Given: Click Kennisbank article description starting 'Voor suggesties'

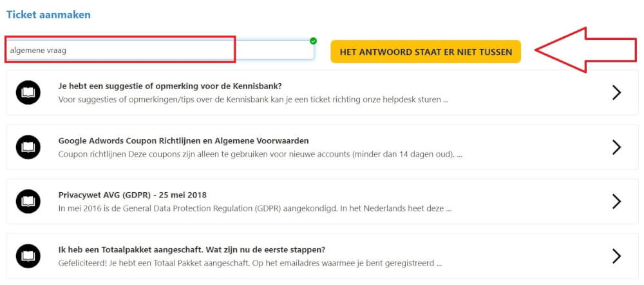Looking at the screenshot, I should (253, 99).
